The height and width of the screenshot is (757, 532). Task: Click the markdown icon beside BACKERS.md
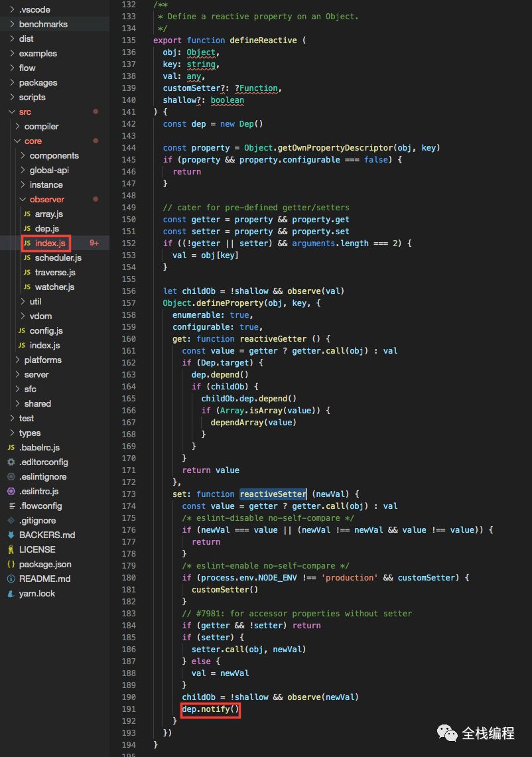tap(11, 535)
